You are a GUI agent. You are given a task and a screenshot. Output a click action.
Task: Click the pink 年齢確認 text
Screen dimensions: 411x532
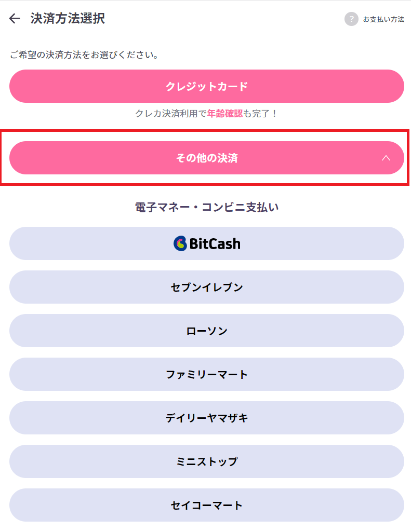pos(225,113)
